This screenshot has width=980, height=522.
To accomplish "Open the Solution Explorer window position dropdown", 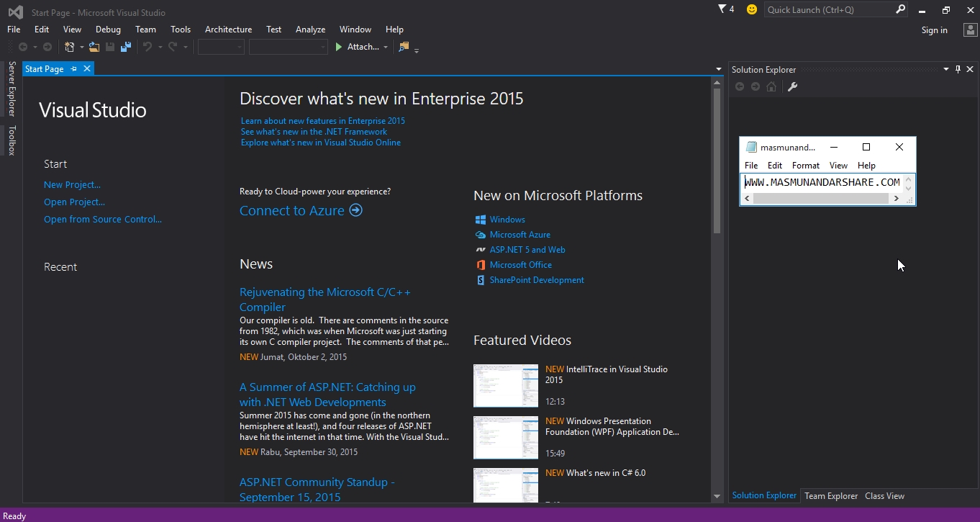I will click(946, 69).
